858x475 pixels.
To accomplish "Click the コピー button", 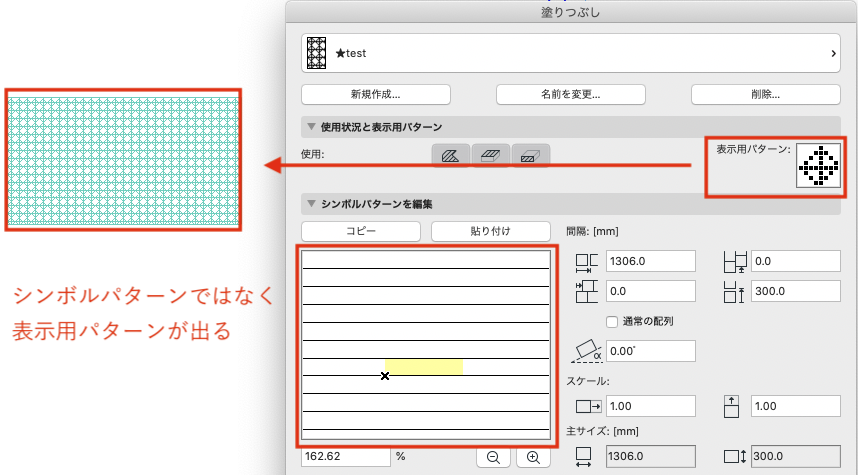I will (x=361, y=231).
